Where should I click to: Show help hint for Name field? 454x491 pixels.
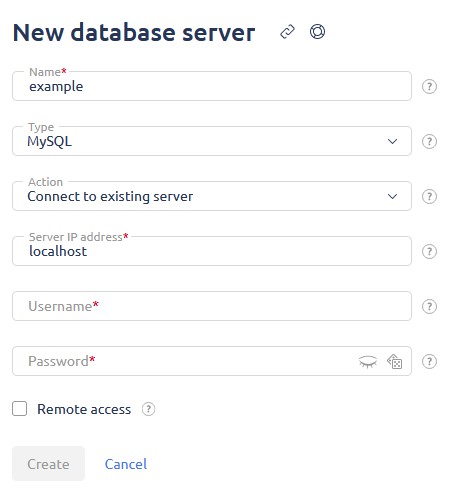429,87
